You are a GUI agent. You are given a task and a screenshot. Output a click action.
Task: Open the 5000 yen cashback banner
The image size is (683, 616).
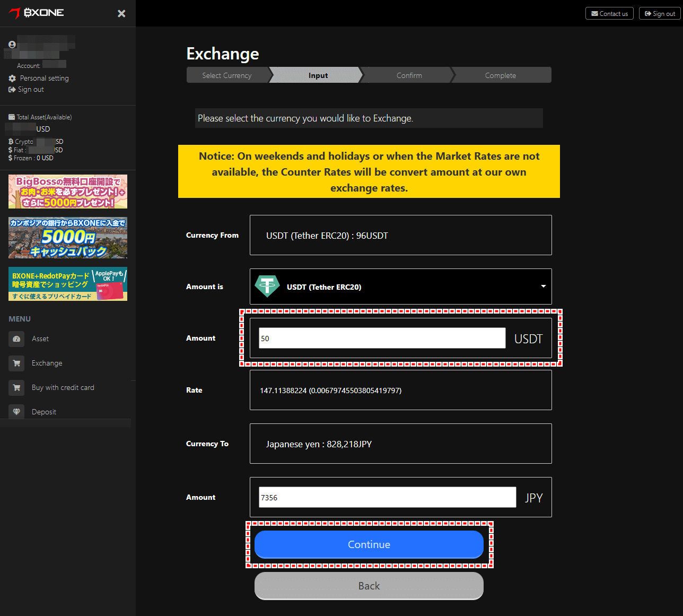click(x=68, y=238)
